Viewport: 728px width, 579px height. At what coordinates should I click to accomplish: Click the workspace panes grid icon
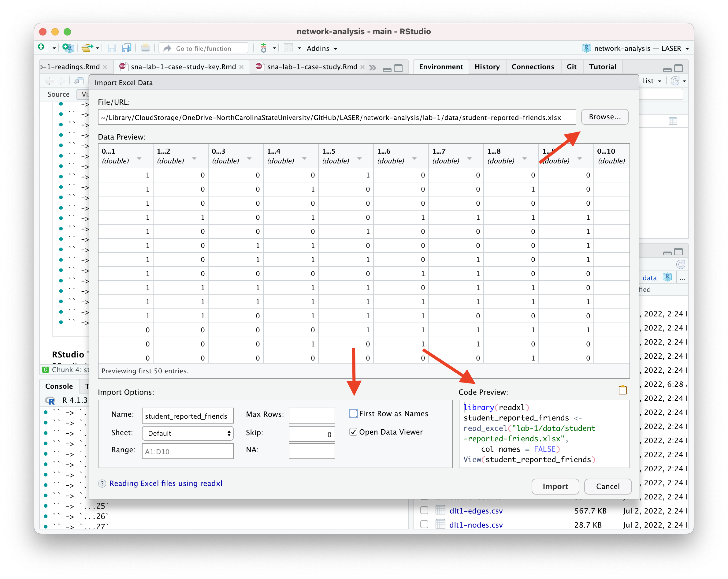[x=289, y=48]
